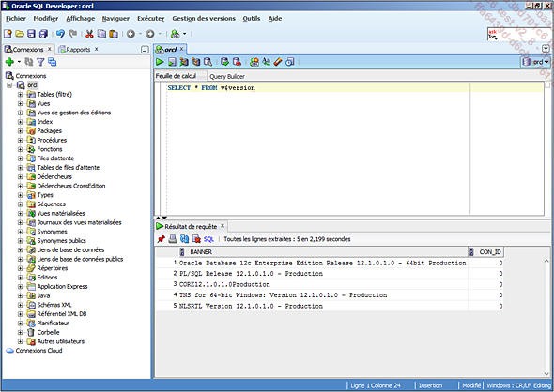This screenshot has width=554, height=392.
Task: Switch to the Rapports tab
Action: (x=78, y=50)
